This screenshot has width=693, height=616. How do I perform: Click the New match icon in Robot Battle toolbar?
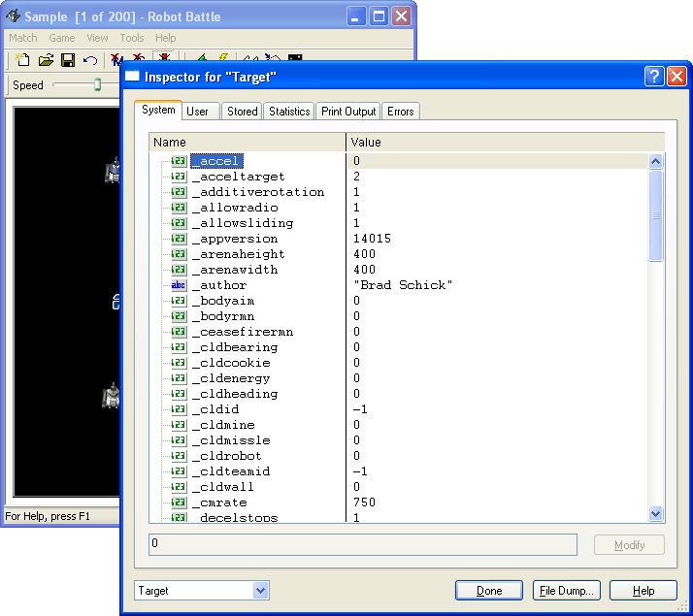22,59
